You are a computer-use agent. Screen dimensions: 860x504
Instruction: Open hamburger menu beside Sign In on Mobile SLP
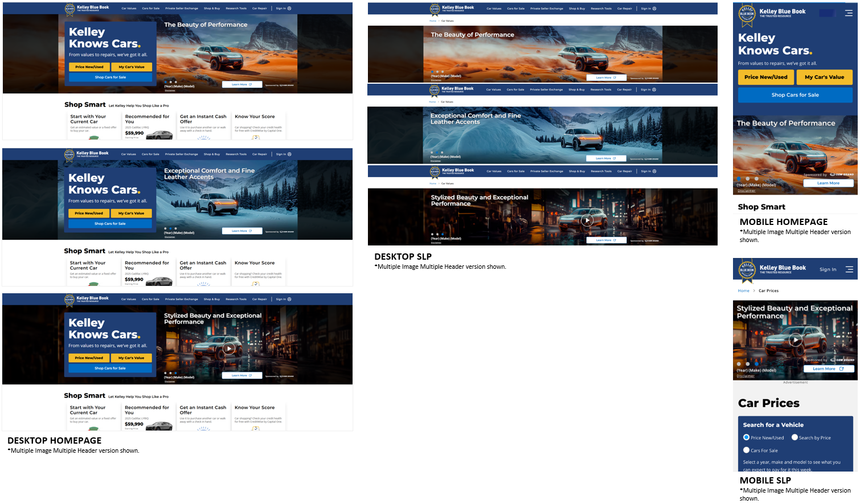click(849, 269)
